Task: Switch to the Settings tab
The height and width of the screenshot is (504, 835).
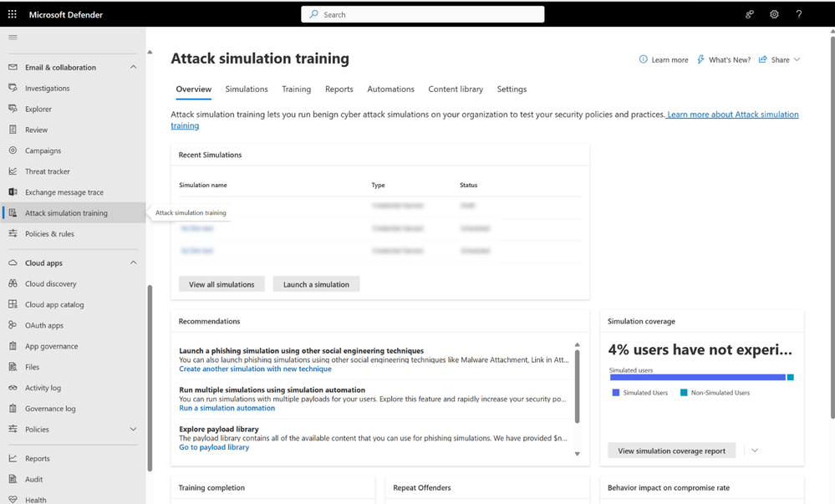Action: 512,89
